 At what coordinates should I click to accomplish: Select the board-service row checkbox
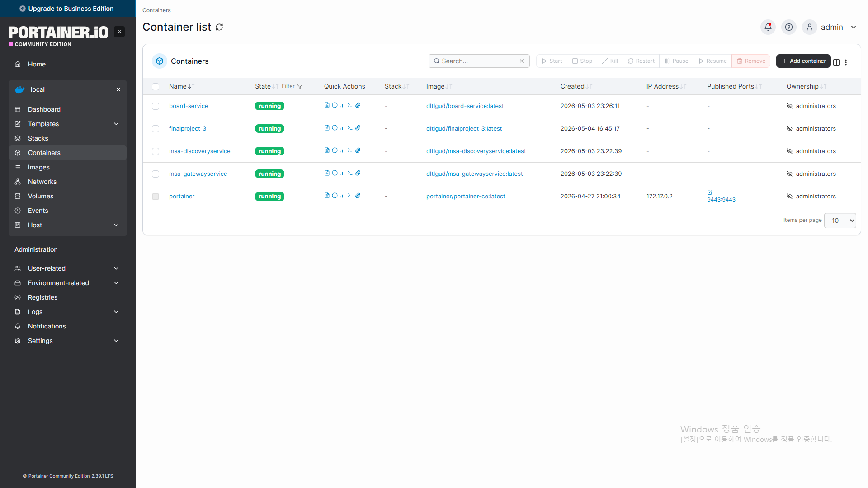pyautogui.click(x=156, y=106)
